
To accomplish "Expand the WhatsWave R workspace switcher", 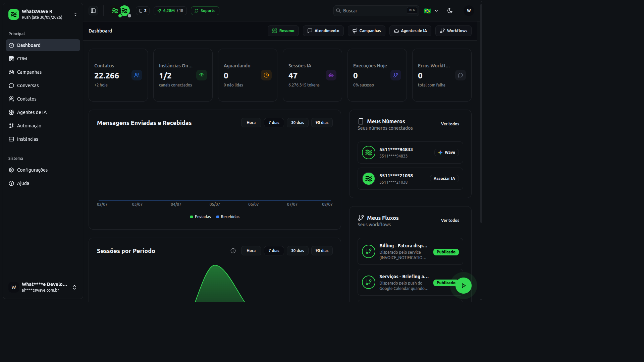I will coord(75,14).
